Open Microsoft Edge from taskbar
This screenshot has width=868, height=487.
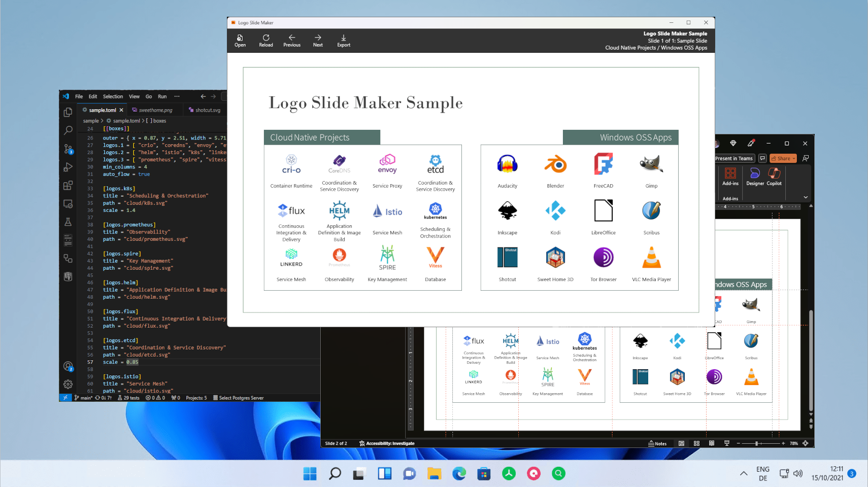pos(459,474)
